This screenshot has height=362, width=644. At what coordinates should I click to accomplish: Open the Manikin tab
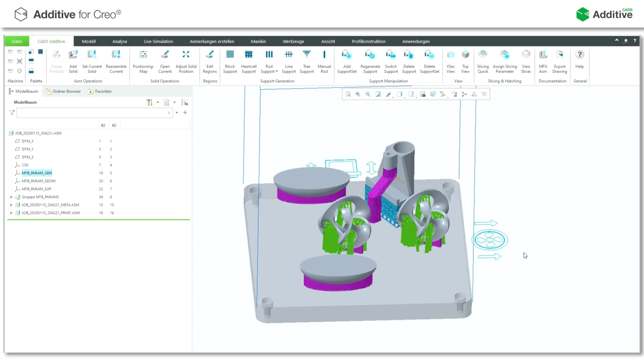[258, 41]
